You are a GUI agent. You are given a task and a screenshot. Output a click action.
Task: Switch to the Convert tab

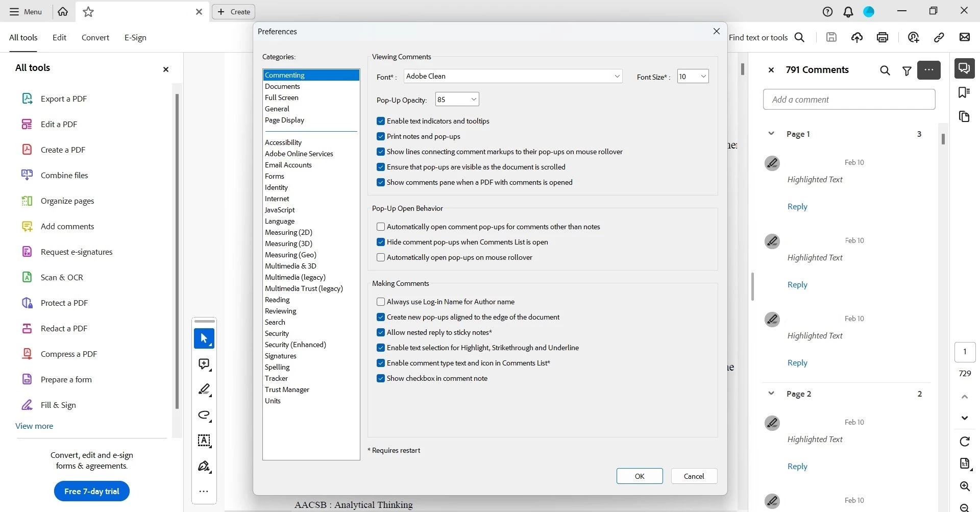(x=95, y=37)
